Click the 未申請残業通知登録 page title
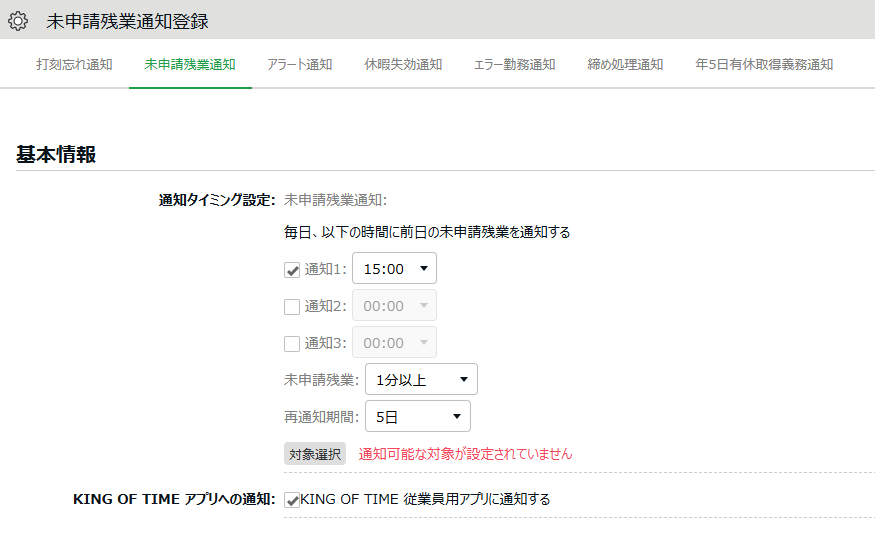Image resolution: width=875 pixels, height=535 pixels. coord(127,21)
